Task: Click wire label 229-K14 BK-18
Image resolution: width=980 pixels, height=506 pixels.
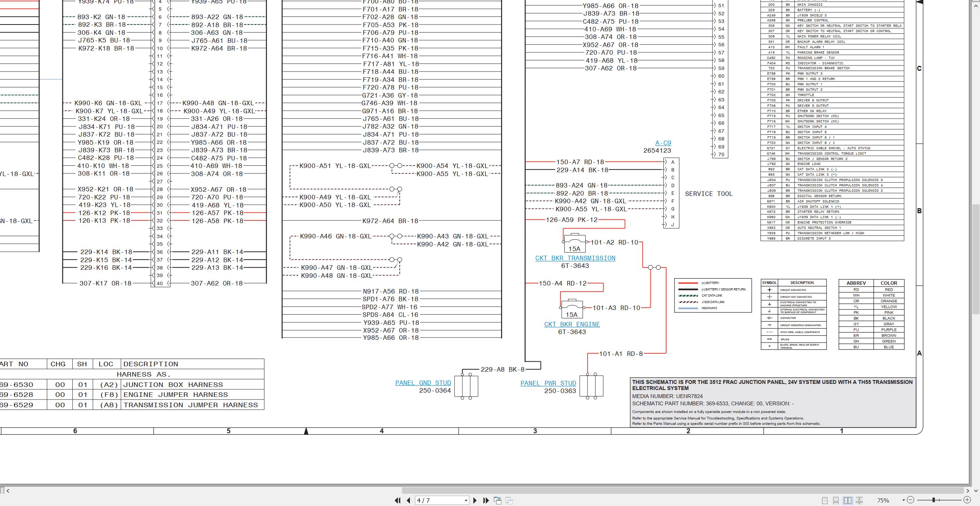Action: tap(106, 252)
